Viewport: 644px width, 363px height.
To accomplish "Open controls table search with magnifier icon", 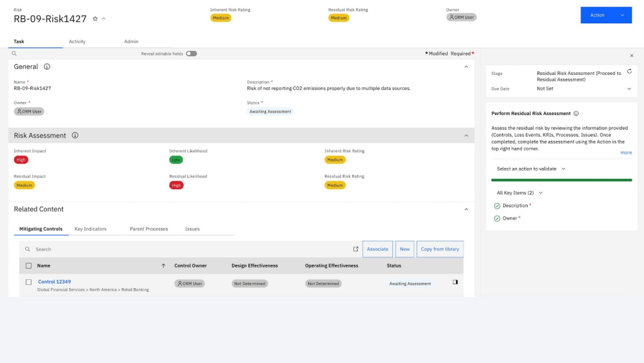I will coord(28,249).
